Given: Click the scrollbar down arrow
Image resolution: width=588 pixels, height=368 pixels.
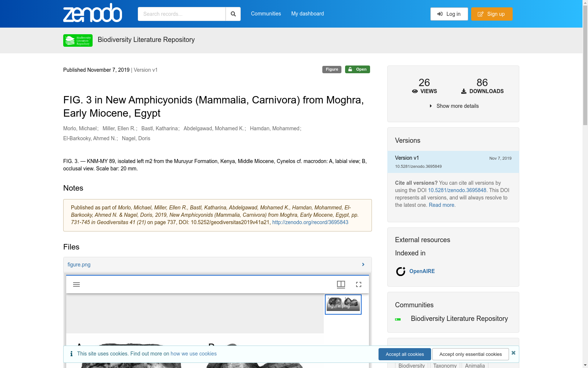Looking at the screenshot, I should click(585, 365).
